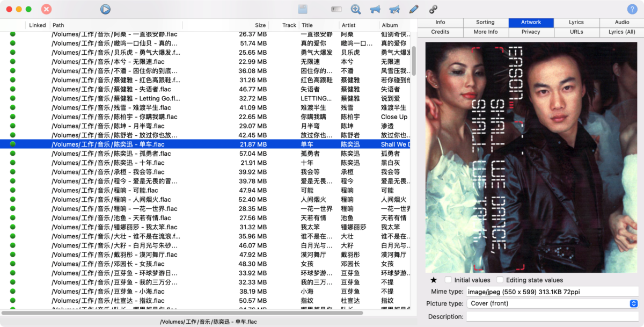
Task: Open the Audio tab
Action: pos(622,22)
